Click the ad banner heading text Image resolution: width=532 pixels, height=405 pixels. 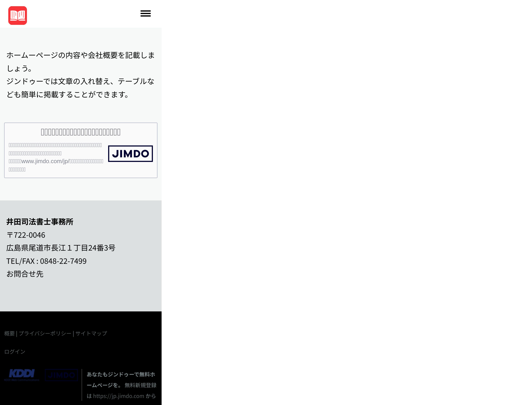tap(81, 132)
